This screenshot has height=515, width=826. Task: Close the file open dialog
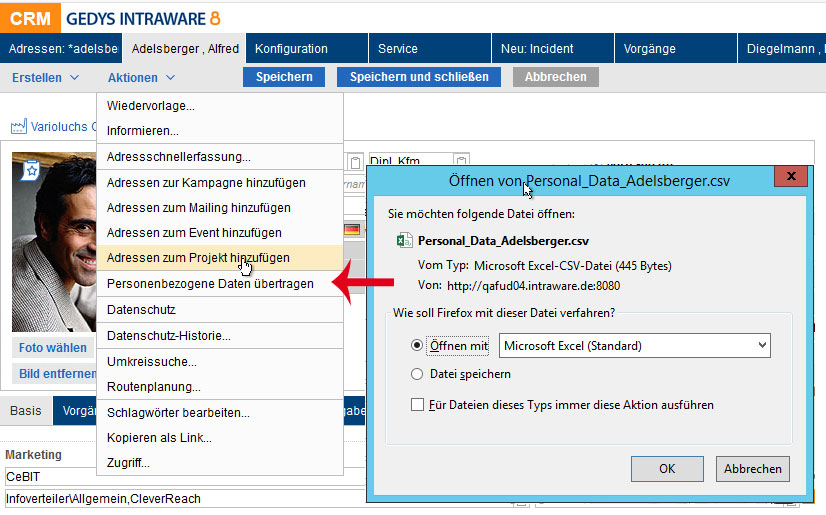click(x=792, y=177)
